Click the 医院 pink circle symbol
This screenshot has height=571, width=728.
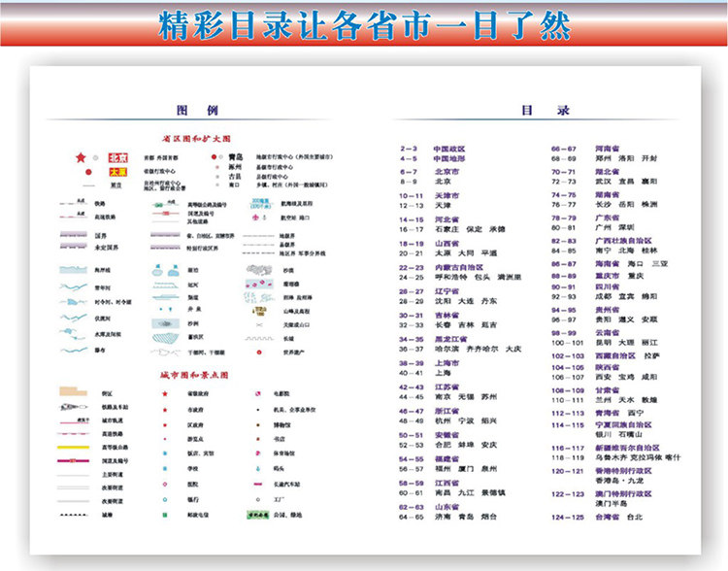pos(165,485)
